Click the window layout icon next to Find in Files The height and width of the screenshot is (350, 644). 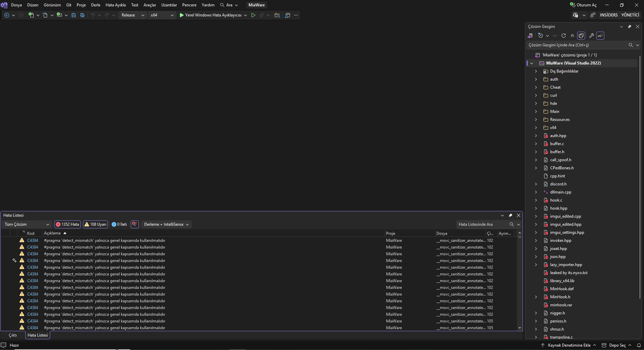[288, 15]
